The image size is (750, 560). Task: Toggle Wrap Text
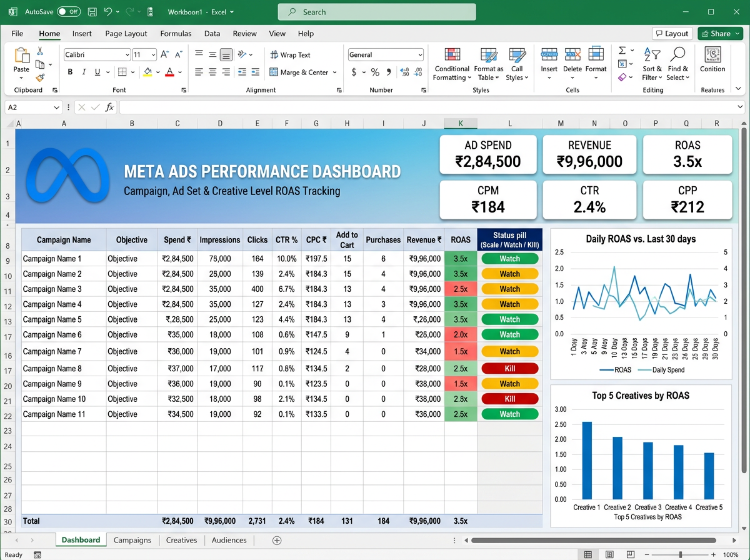[x=290, y=55]
